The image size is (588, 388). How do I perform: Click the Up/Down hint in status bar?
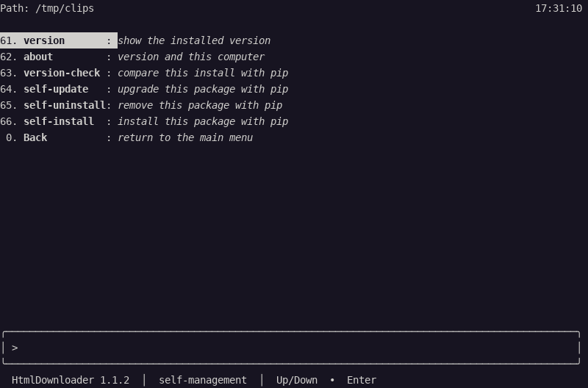297,380
